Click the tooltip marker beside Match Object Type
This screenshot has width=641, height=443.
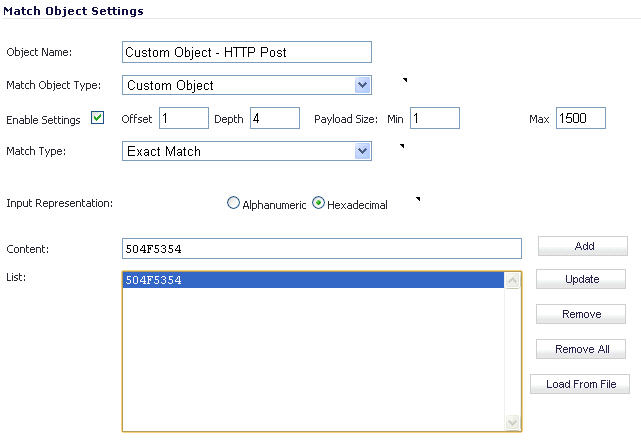[405, 80]
